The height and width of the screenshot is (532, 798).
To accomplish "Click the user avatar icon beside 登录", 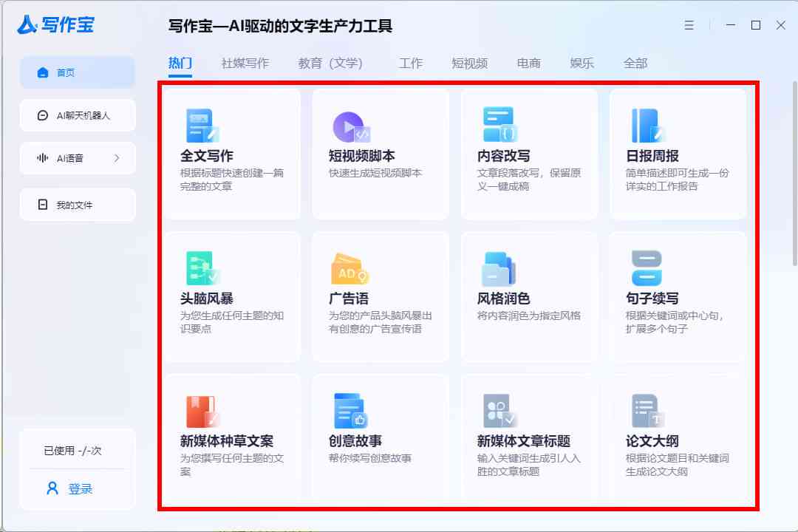I will [x=52, y=488].
